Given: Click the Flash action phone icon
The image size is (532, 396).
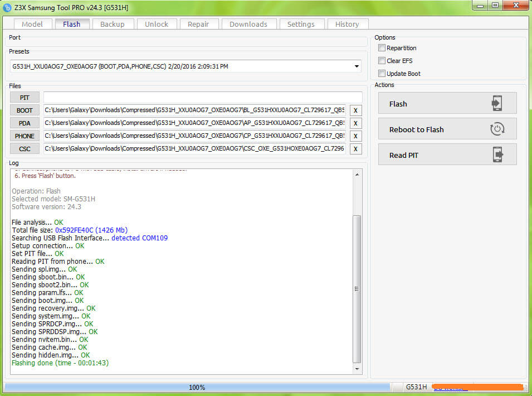Looking at the screenshot, I should pos(497,103).
